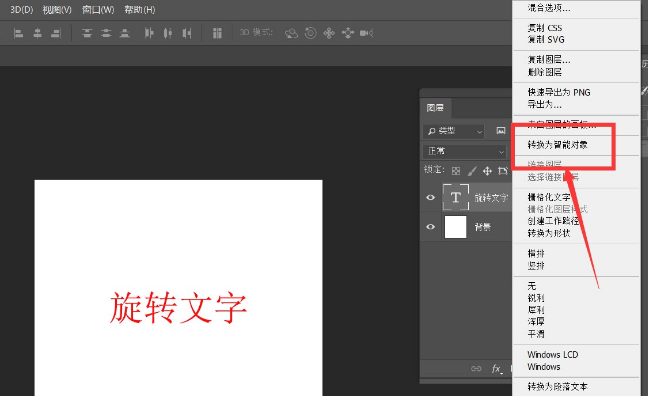
Task: Toggle lock position move icon
Action: (x=487, y=171)
